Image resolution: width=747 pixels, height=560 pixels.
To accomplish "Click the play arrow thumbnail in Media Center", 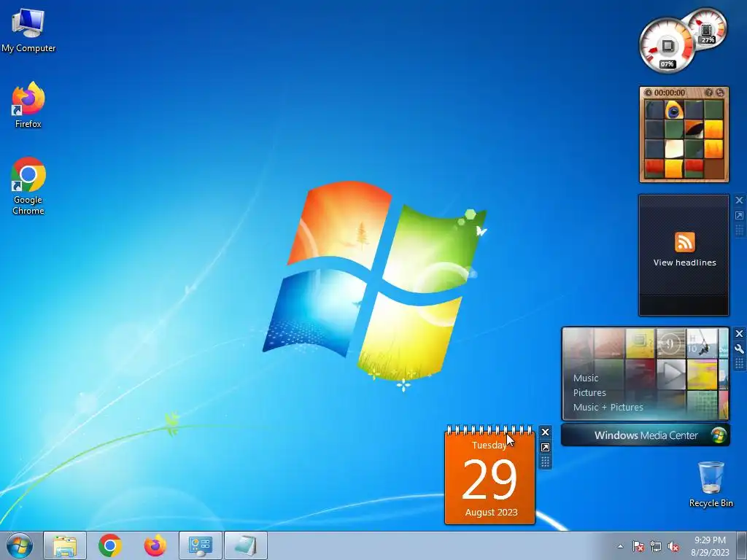I will [671, 374].
